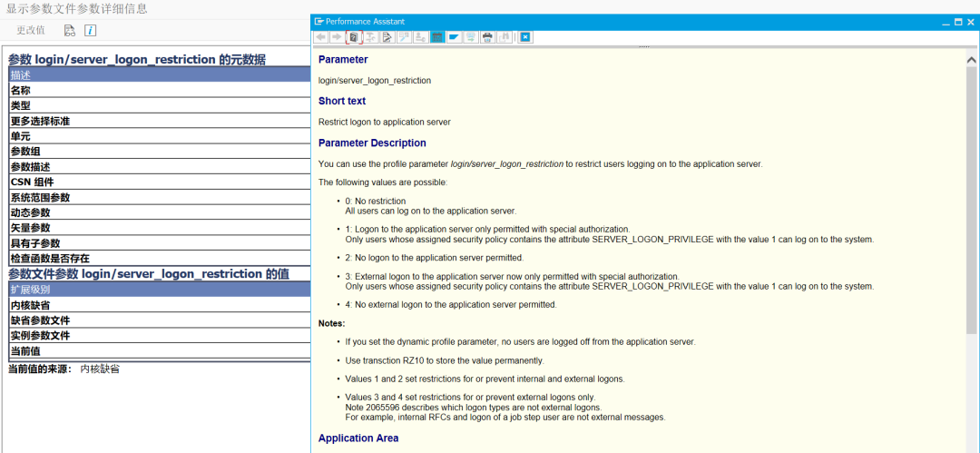Click the 'Parameter' heading in help

(343, 60)
